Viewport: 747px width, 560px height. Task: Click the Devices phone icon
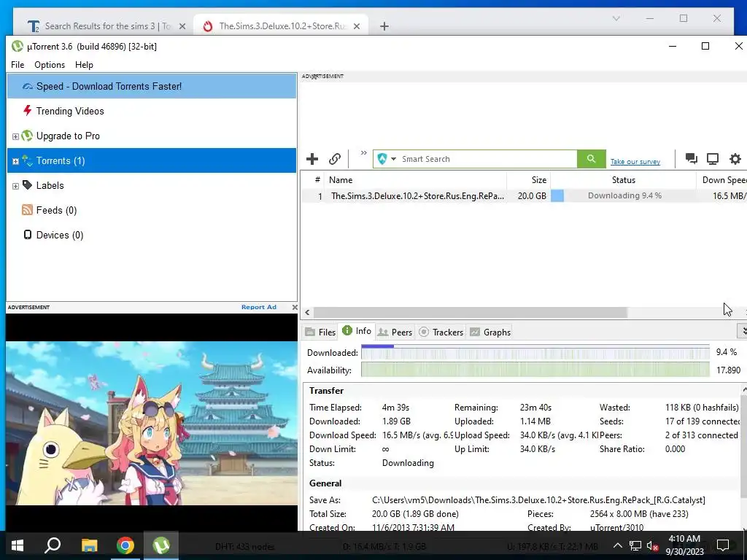click(28, 234)
